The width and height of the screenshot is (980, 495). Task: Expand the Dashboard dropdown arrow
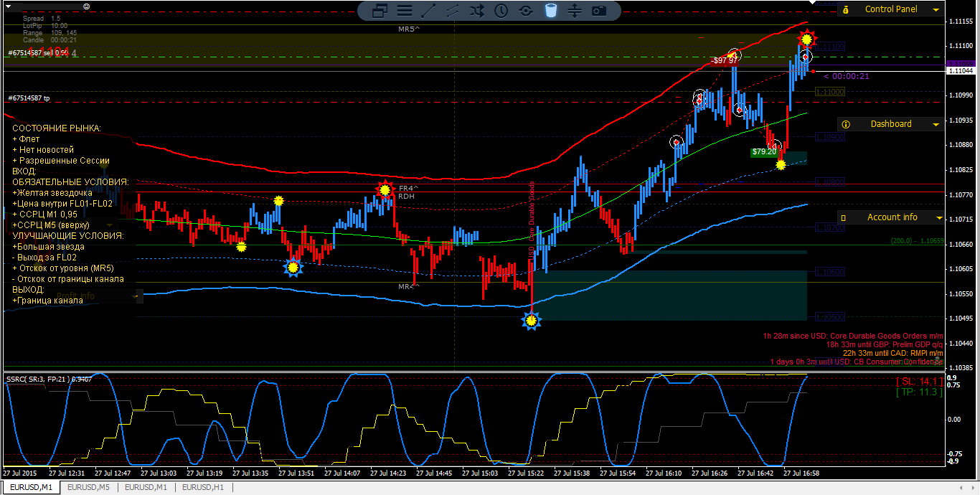pos(936,125)
